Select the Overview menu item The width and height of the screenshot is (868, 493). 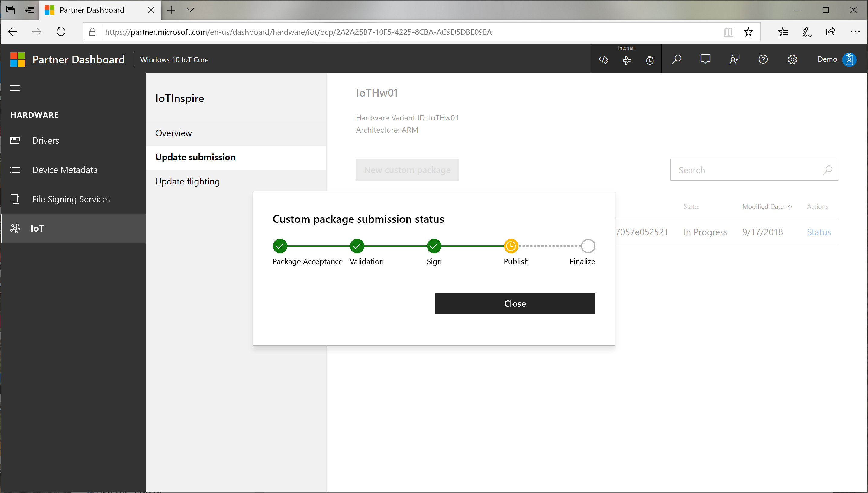tap(173, 133)
